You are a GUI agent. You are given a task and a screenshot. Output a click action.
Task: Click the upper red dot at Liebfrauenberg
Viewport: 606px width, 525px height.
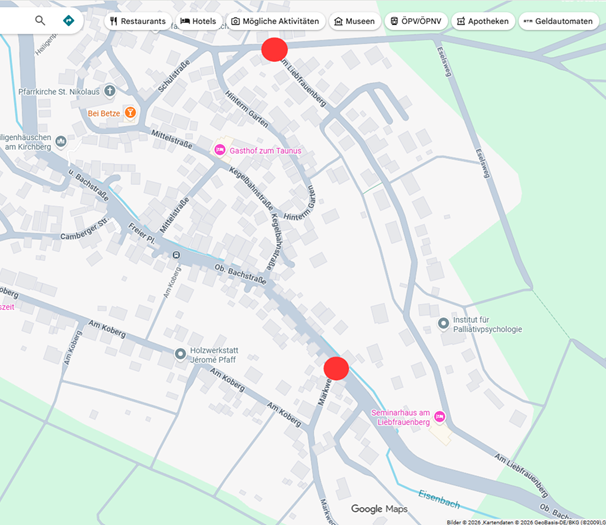coord(274,49)
